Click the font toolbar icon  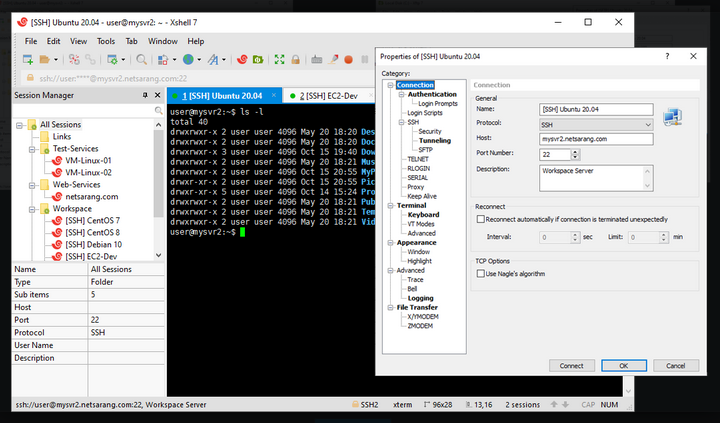[x=213, y=59]
